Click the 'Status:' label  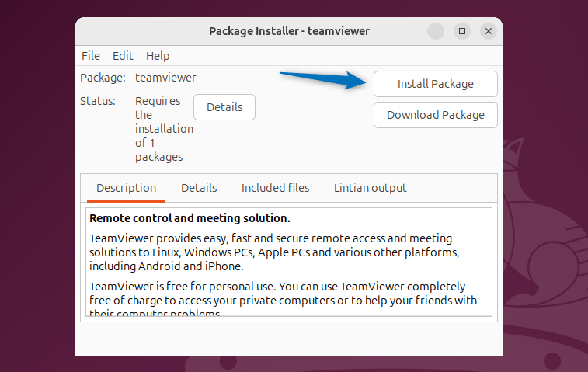98,101
